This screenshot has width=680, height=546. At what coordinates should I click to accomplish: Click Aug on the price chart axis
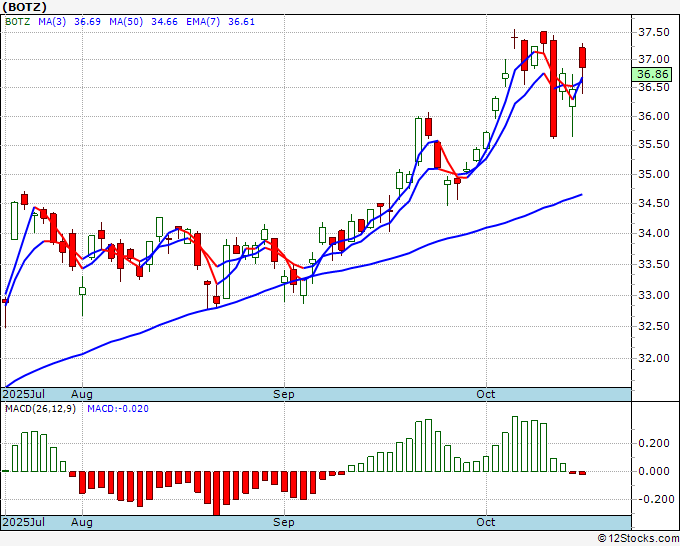[82, 394]
